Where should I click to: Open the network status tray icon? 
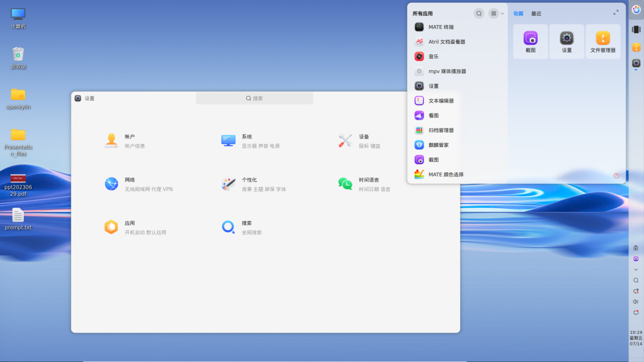click(636, 291)
